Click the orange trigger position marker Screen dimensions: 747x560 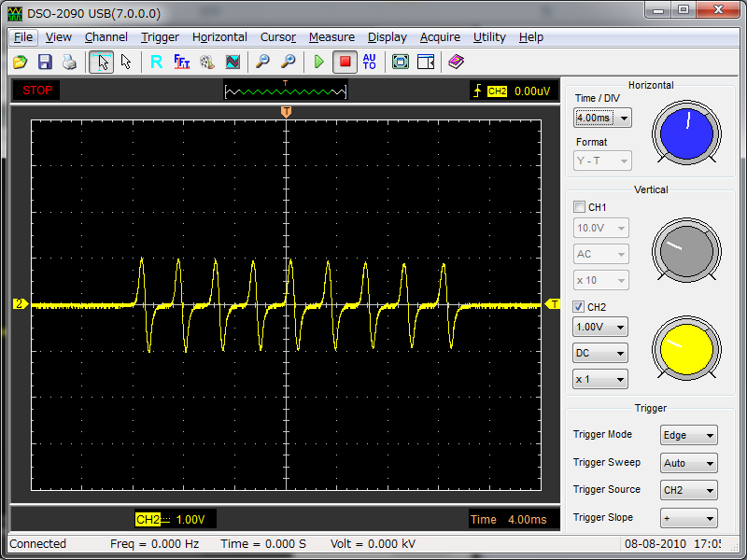286,112
